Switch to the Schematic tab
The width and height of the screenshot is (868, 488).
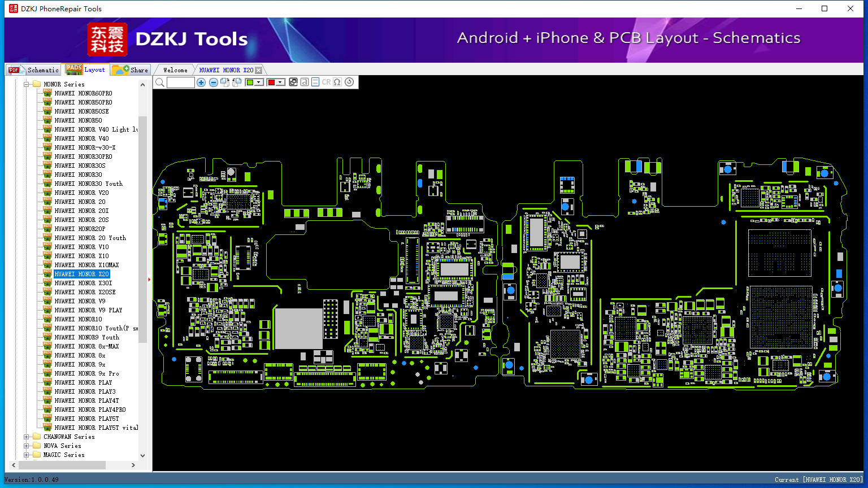click(x=33, y=69)
